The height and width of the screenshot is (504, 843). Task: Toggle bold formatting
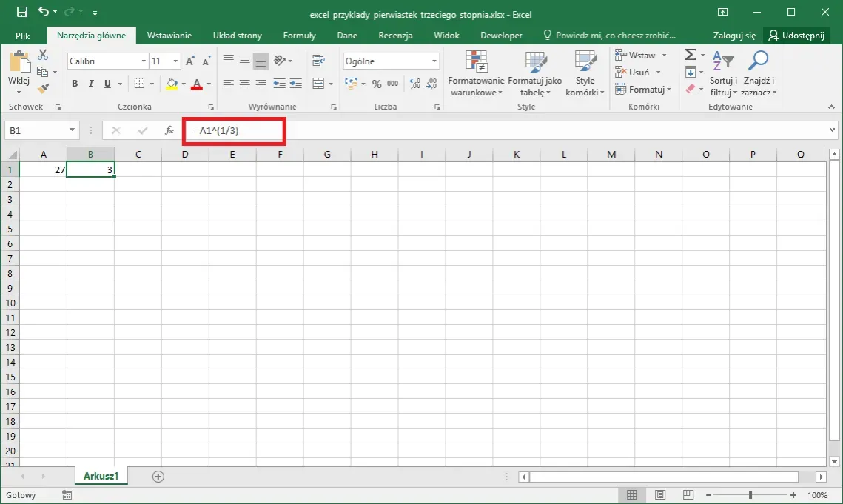[75, 84]
